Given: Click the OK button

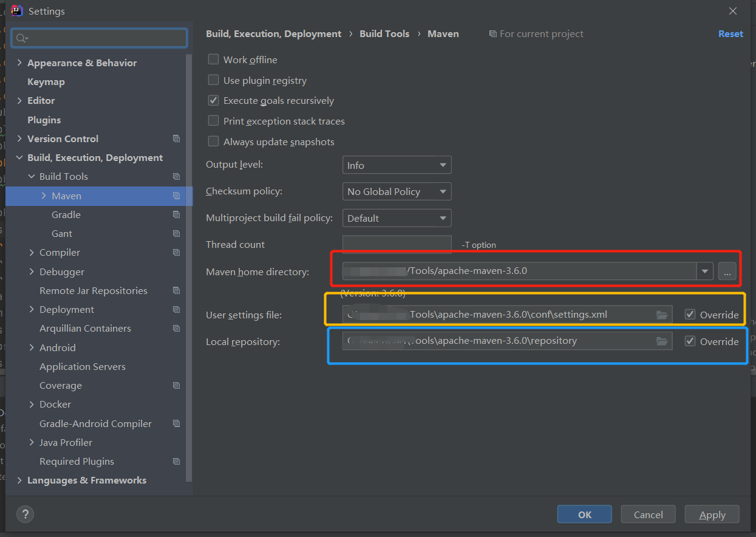Looking at the screenshot, I should pyautogui.click(x=585, y=515).
